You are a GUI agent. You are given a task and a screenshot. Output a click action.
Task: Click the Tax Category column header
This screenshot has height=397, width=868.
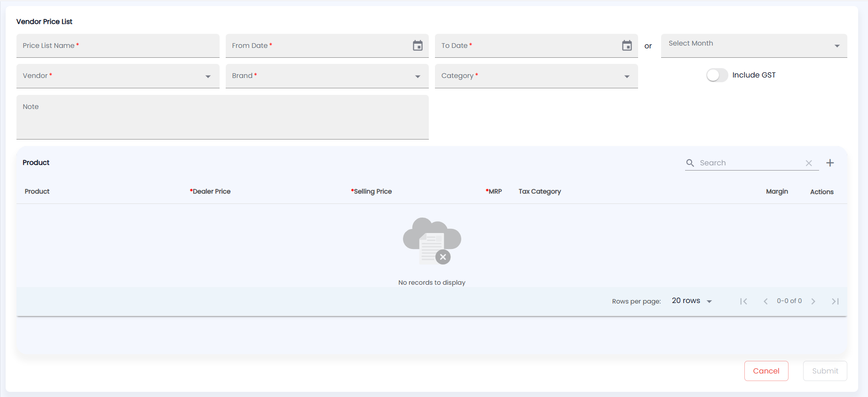540,191
